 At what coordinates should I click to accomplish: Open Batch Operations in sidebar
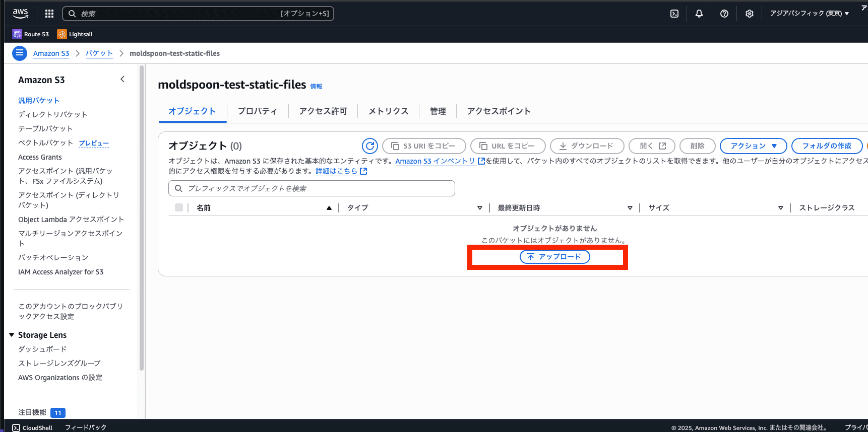(x=53, y=258)
